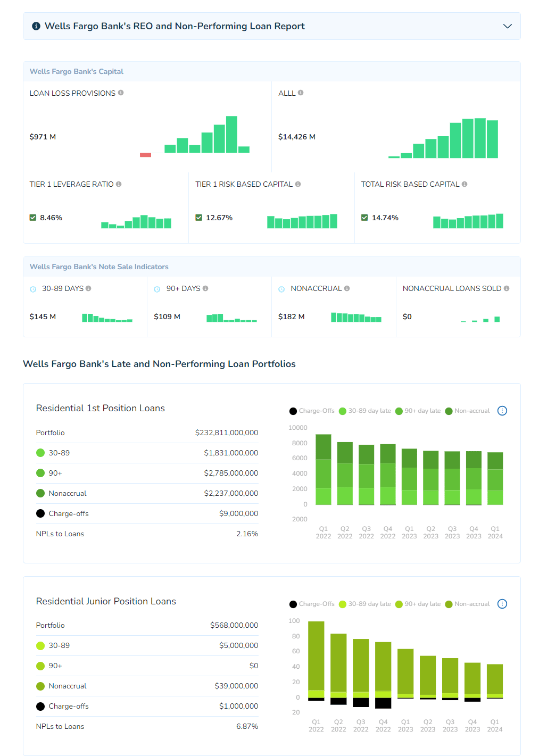
Task: Toggle Charge-Offs series in 1st Position chart legend
Action: tap(312, 411)
